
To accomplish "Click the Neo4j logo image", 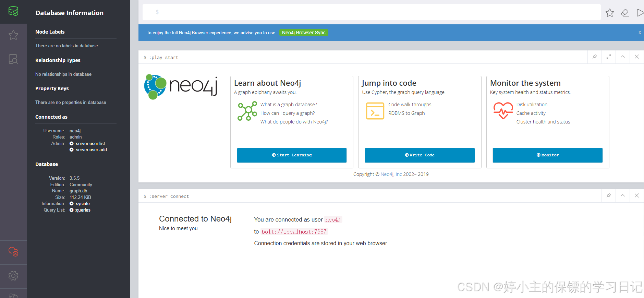I will pos(181,87).
